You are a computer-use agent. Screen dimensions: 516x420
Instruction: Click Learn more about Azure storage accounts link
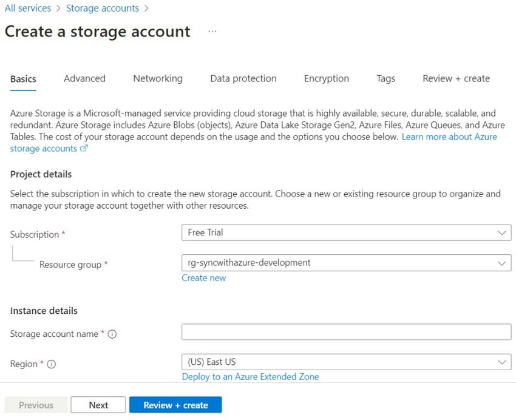[449, 137]
